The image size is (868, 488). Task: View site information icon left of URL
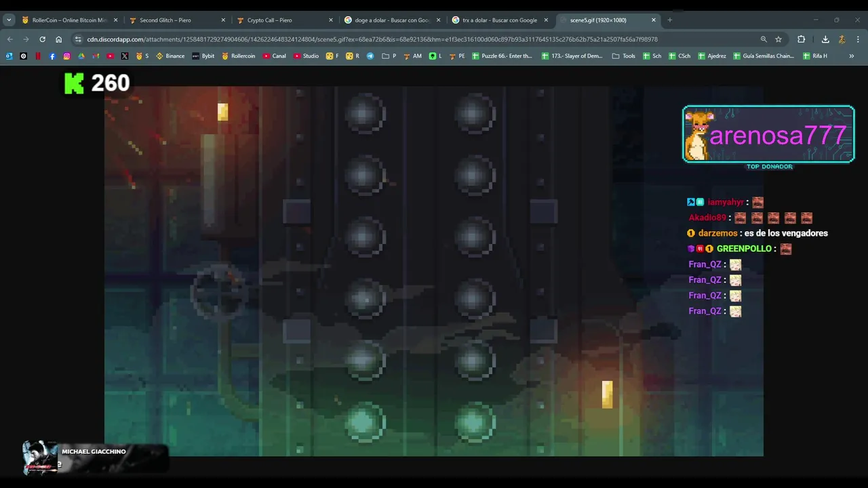(x=78, y=39)
